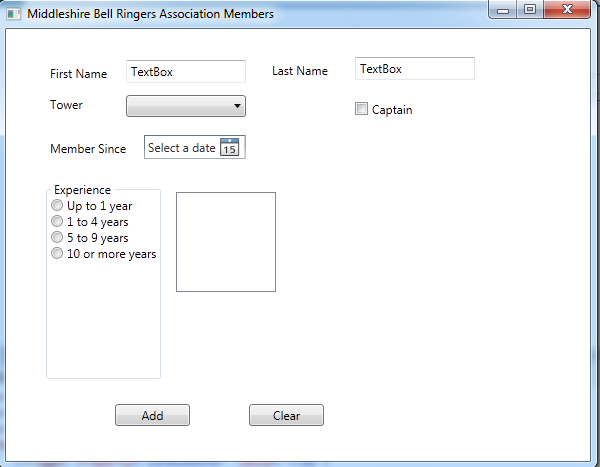Viewport: 600px width, 467px height.
Task: Click the Experience group box header
Action: pos(82,189)
